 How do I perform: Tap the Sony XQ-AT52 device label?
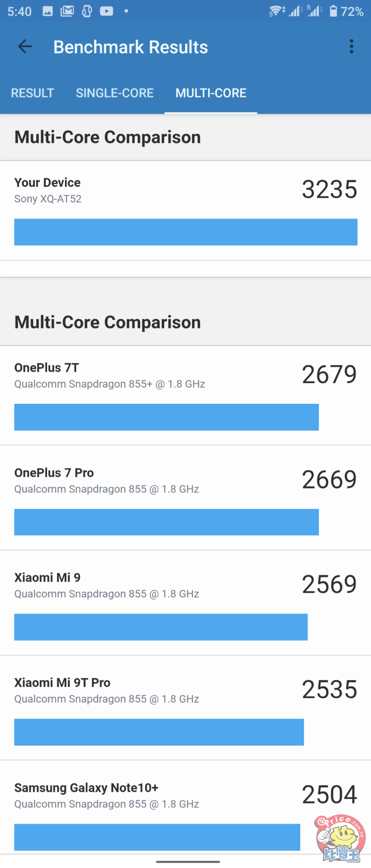[x=48, y=199]
